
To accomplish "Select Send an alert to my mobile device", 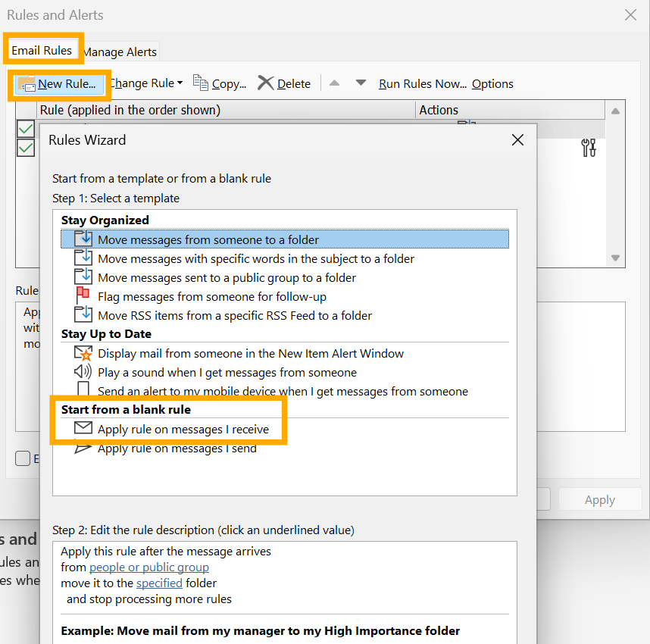I will click(285, 391).
